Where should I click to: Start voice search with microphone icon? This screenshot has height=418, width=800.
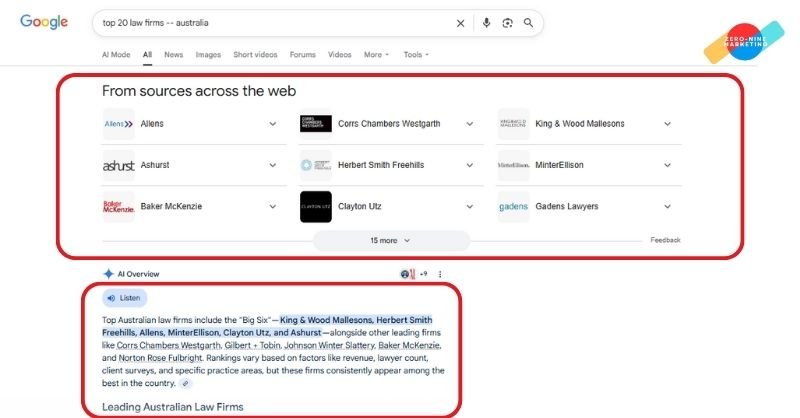pyautogui.click(x=486, y=23)
